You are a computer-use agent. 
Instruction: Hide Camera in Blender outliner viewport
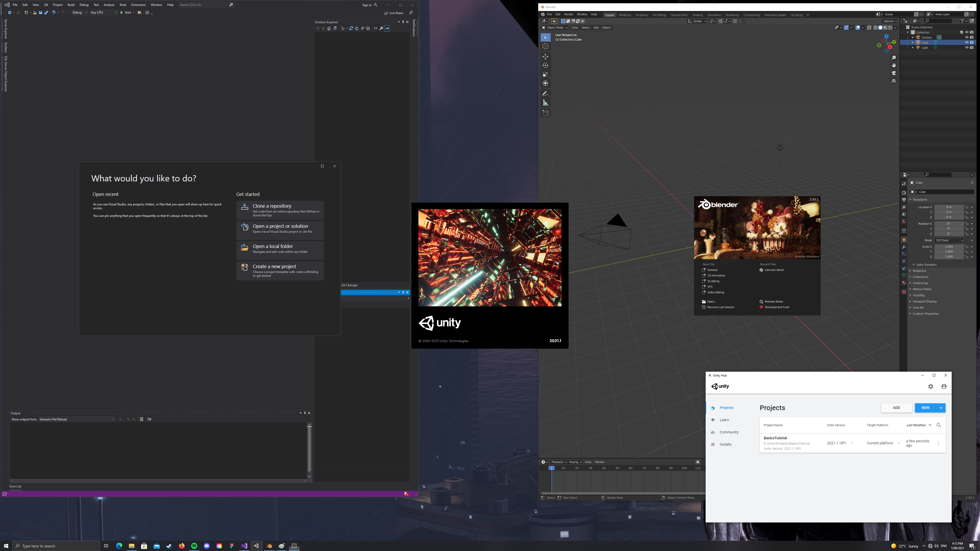[967, 37]
